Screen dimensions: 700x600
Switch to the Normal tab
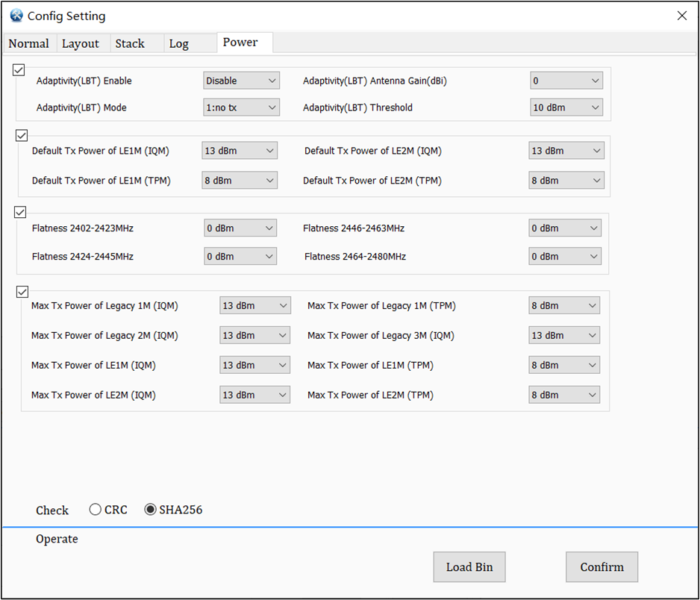click(28, 43)
